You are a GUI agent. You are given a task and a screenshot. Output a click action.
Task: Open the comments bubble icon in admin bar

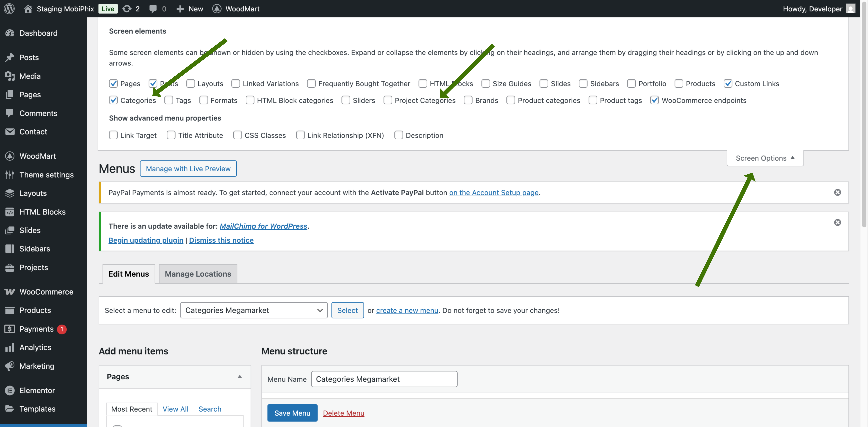[x=153, y=9]
